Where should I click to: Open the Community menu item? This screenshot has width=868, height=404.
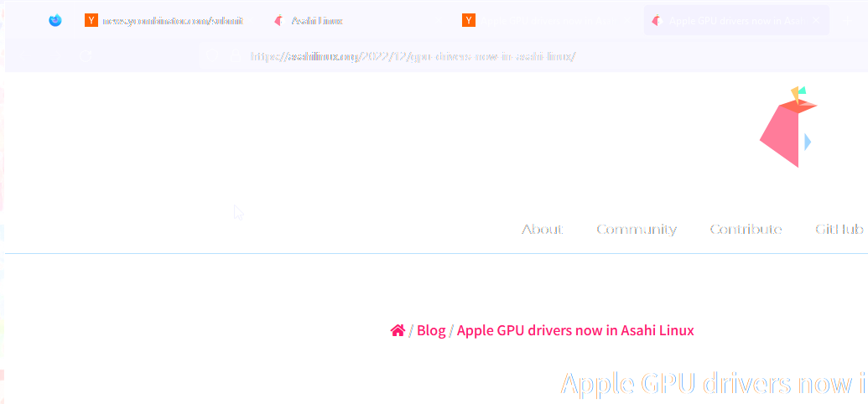[x=637, y=230]
